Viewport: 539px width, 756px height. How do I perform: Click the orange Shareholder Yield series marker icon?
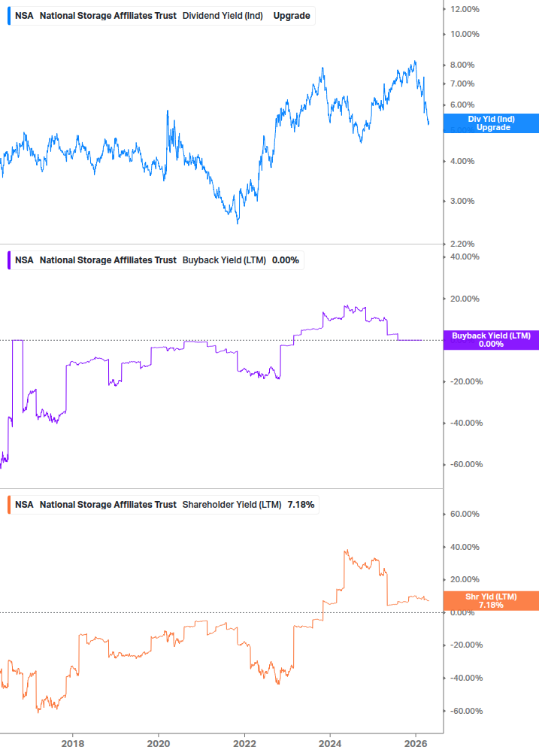pyautogui.click(x=8, y=504)
